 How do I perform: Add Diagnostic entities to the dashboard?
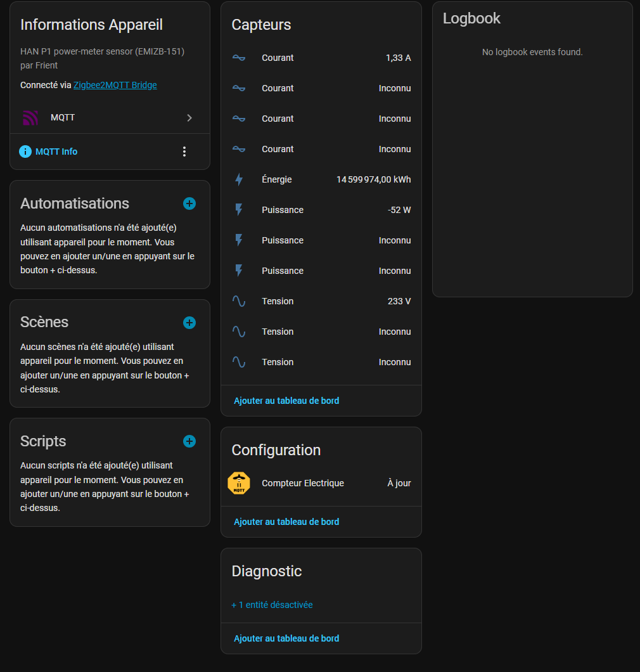(286, 638)
